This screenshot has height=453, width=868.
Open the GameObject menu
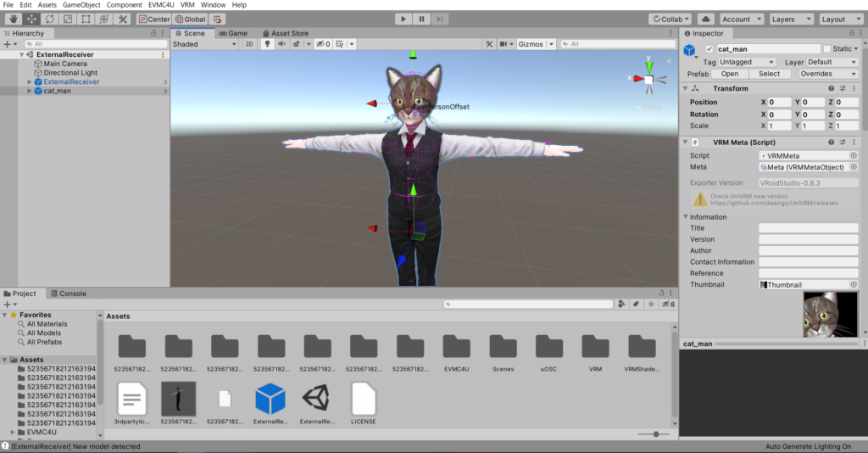pos(81,5)
